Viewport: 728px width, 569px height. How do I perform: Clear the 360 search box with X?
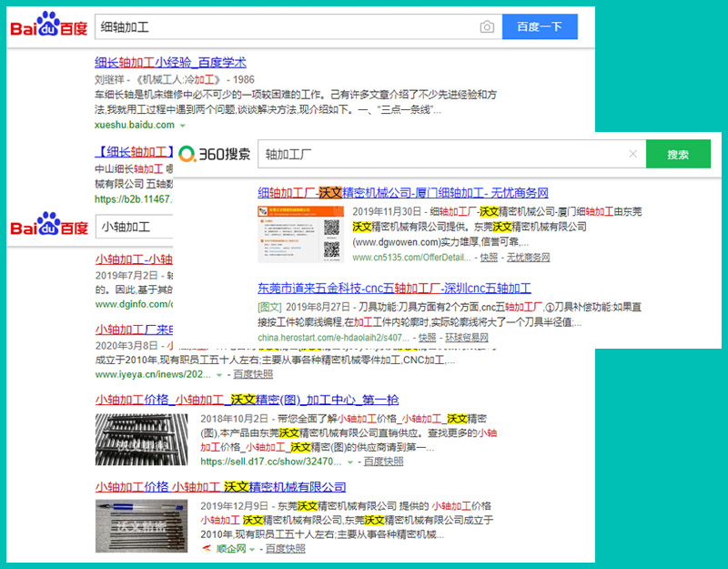click(632, 154)
